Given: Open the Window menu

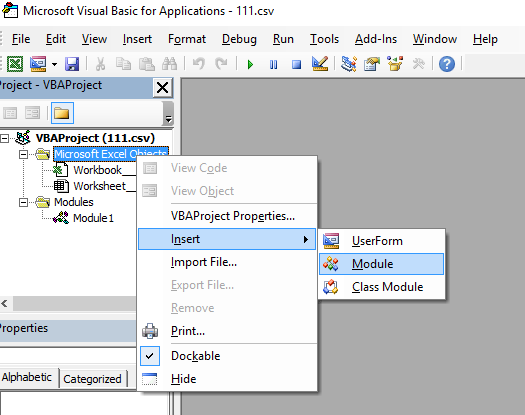Looking at the screenshot, I should [435, 39].
